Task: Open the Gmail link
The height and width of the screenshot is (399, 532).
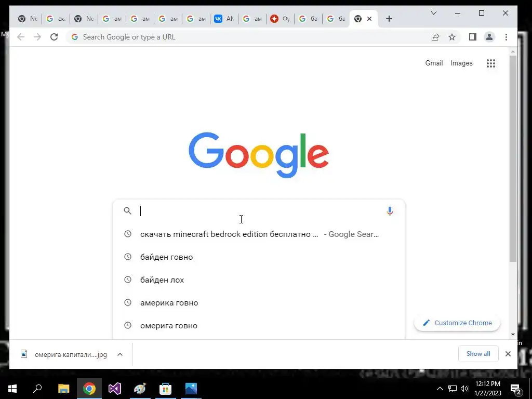Action: [x=434, y=63]
